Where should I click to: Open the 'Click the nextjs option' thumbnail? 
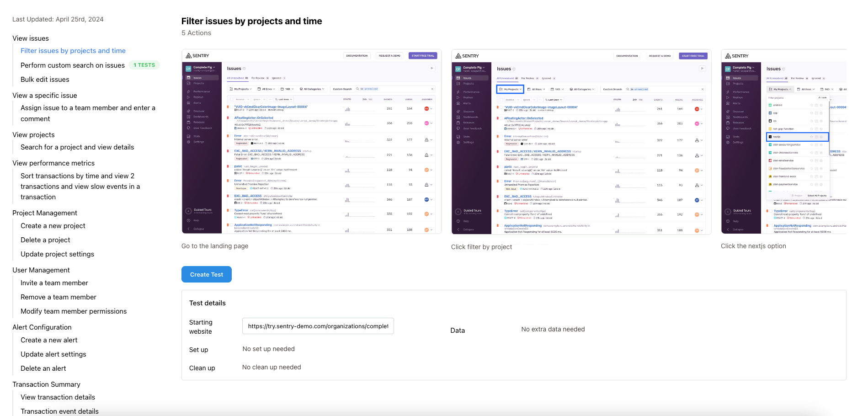(x=784, y=142)
